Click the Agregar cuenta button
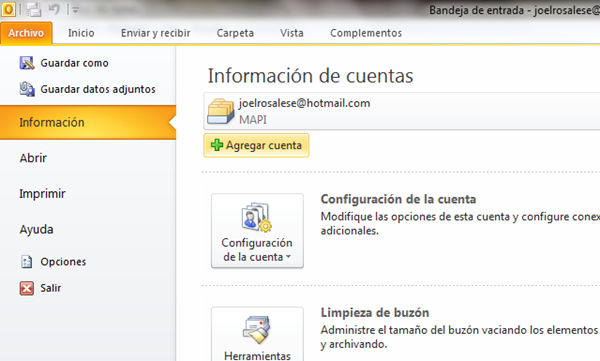 (x=256, y=145)
